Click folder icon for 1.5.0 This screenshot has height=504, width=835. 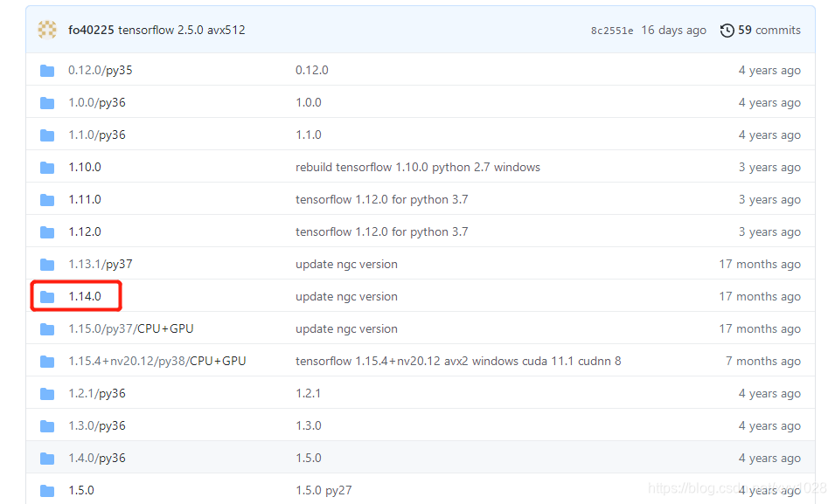coord(47,491)
